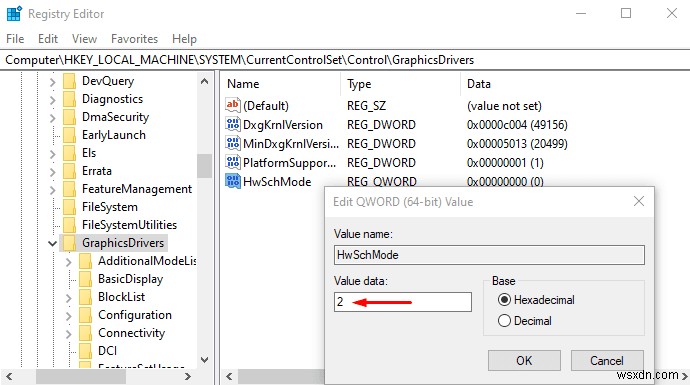
Task: Click the MinDxgKrnlVersi... DWORD icon
Action: pyautogui.click(x=233, y=143)
